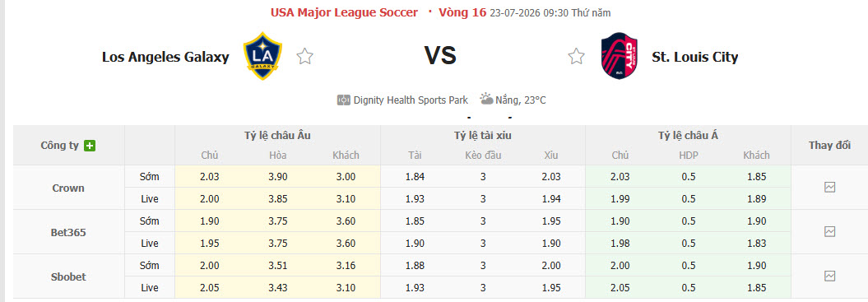Select the Tỷ lệ châu Âu header

click(x=277, y=135)
